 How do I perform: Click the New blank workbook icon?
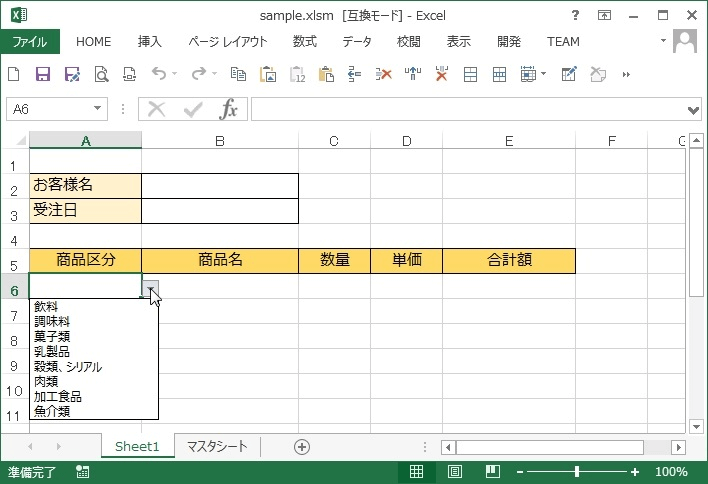[x=14, y=74]
